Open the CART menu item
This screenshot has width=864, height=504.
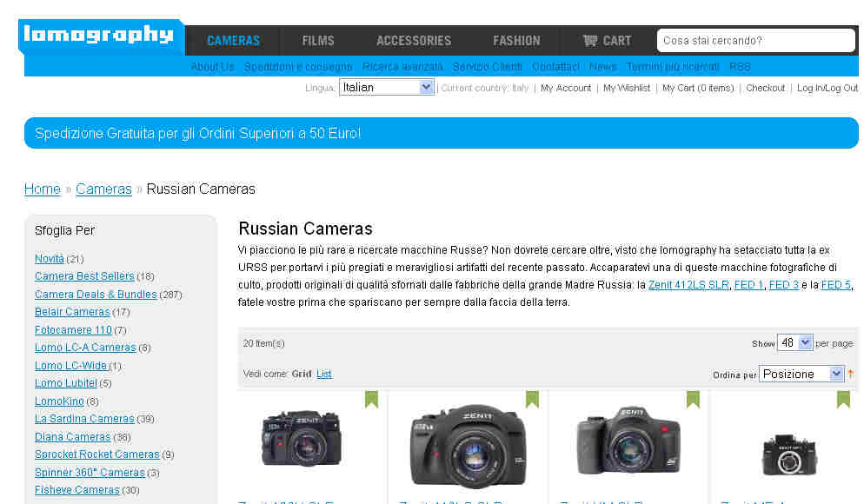point(607,40)
